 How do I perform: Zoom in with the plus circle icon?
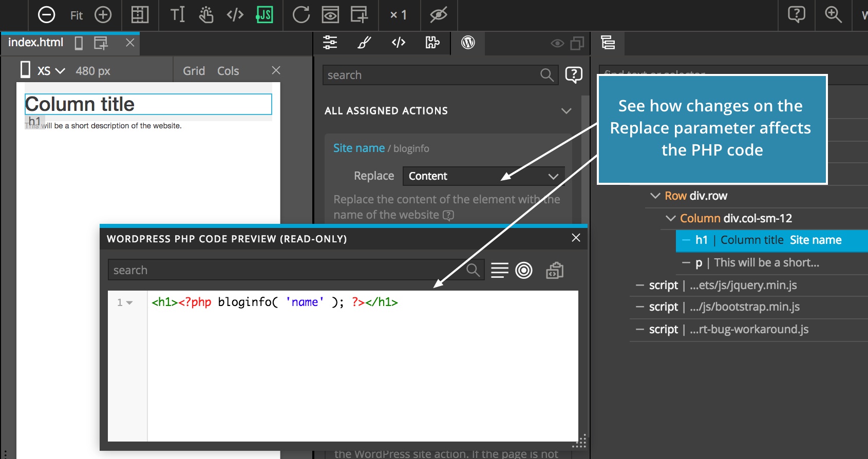(x=103, y=15)
